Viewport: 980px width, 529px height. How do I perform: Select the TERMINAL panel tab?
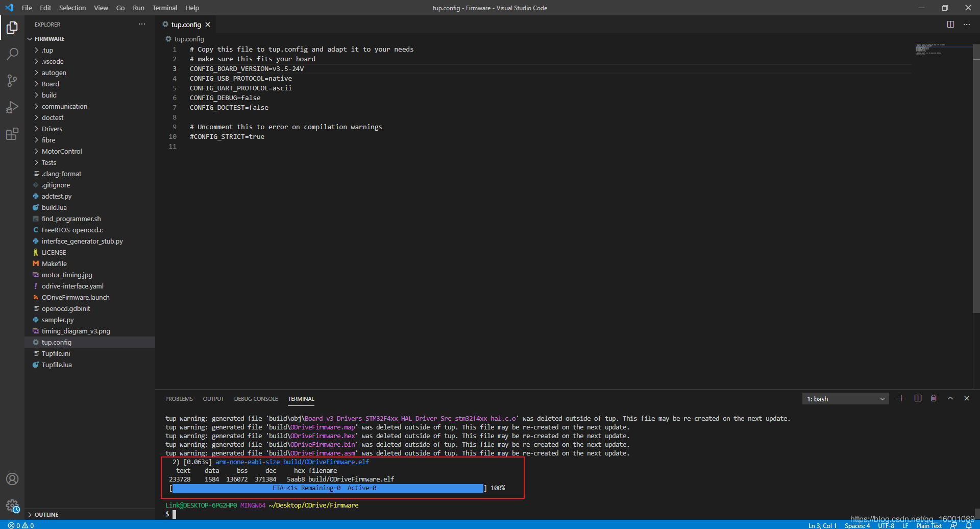tap(301, 399)
